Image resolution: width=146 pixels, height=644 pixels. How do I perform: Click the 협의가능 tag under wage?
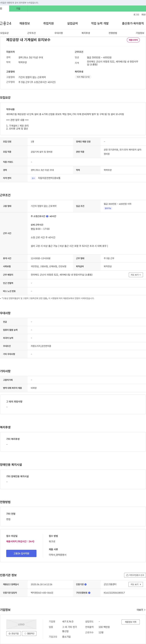[x=108, y=208]
